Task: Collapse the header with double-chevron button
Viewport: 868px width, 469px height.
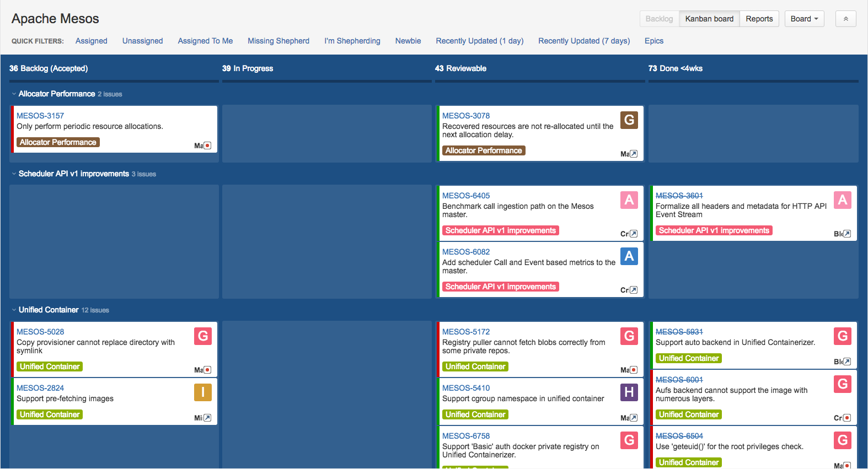Action: [x=846, y=19]
